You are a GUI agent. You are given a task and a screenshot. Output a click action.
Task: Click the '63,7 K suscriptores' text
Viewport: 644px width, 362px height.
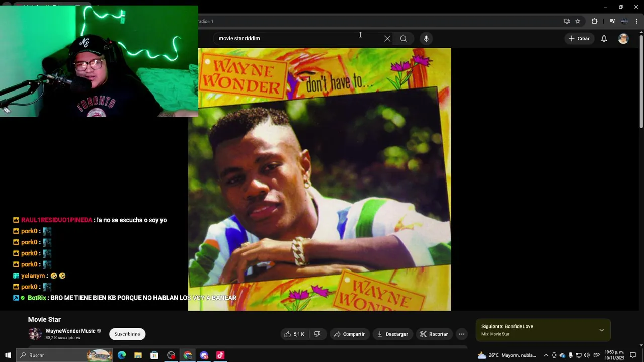[63, 338]
